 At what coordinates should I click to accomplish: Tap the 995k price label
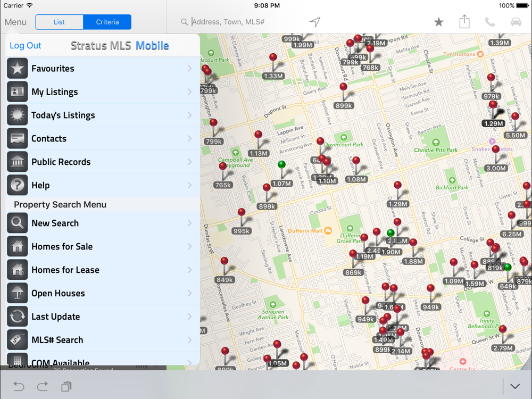pos(242,231)
